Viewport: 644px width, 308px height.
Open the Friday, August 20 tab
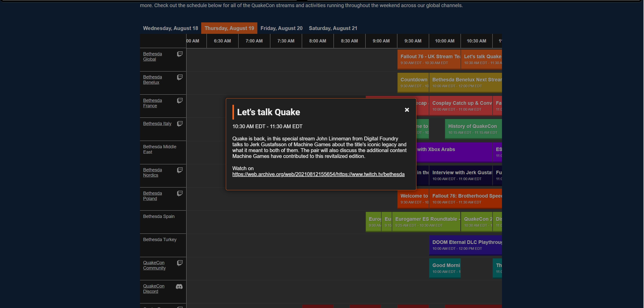pos(281,28)
